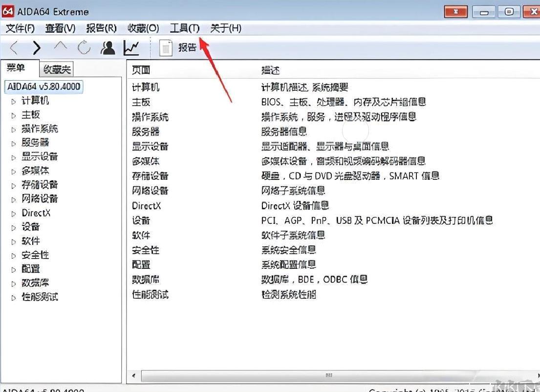
Task: Select the 性能测试 label in the left tree
Action: pos(40,297)
